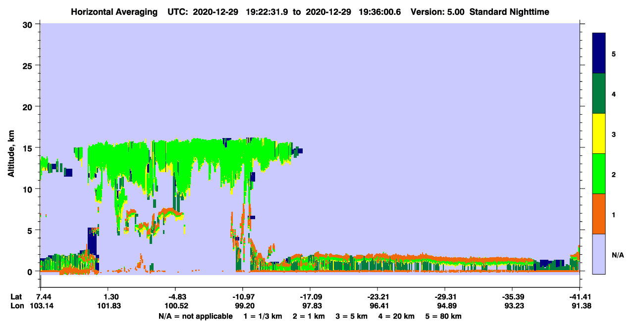The width and height of the screenshot is (644, 330).
Task: Click the dark blue level 5 color band
Action: (x=599, y=53)
